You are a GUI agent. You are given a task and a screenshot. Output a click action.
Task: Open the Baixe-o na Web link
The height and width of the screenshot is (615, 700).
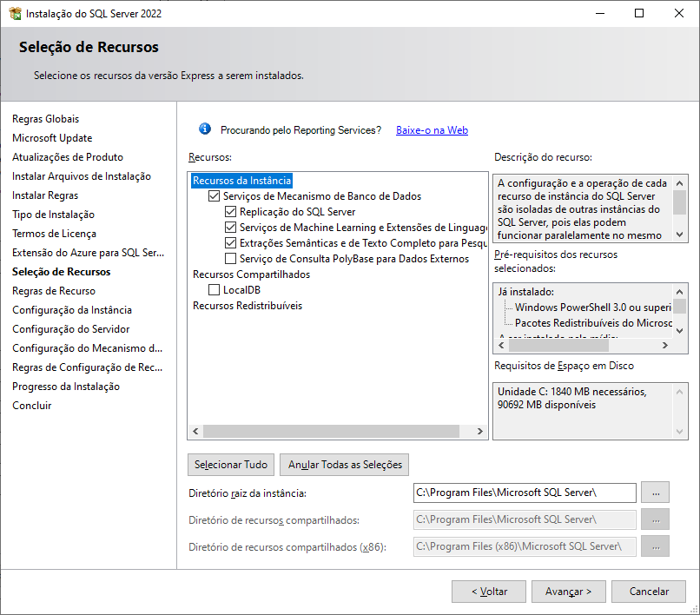pyautogui.click(x=432, y=130)
